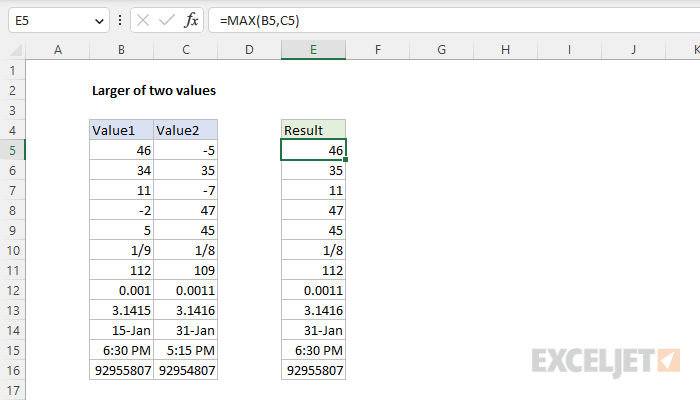Select row 16 header
700x400 pixels.
(x=12, y=371)
